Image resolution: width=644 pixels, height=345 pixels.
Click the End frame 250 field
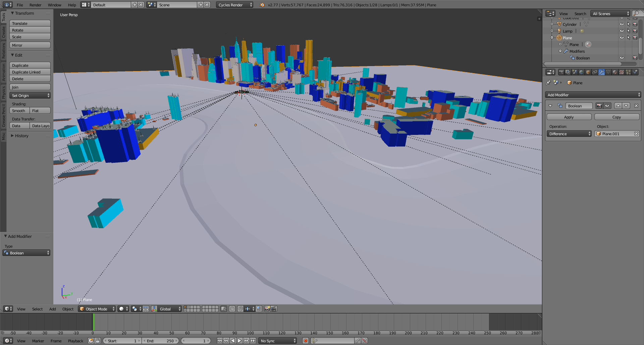point(161,341)
